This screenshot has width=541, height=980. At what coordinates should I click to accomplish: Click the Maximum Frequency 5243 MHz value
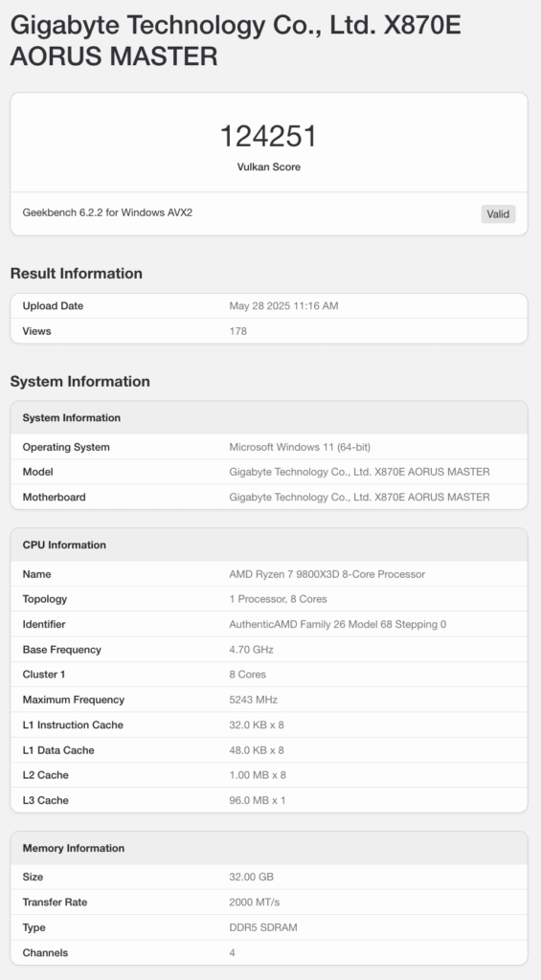[x=254, y=700]
